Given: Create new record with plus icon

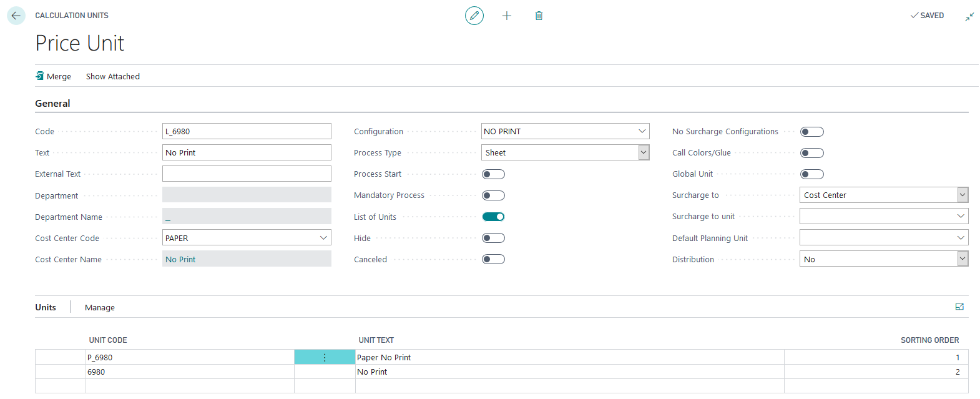Looking at the screenshot, I should click(507, 16).
